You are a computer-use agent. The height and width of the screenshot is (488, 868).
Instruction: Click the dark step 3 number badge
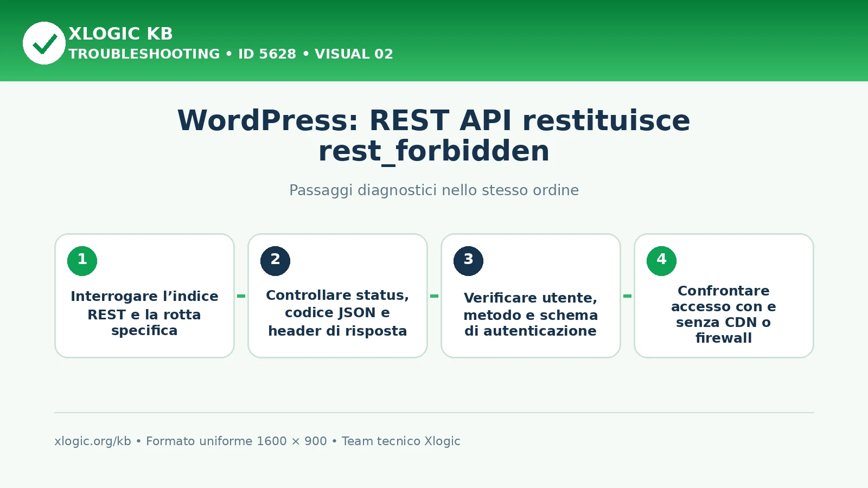[469, 261]
